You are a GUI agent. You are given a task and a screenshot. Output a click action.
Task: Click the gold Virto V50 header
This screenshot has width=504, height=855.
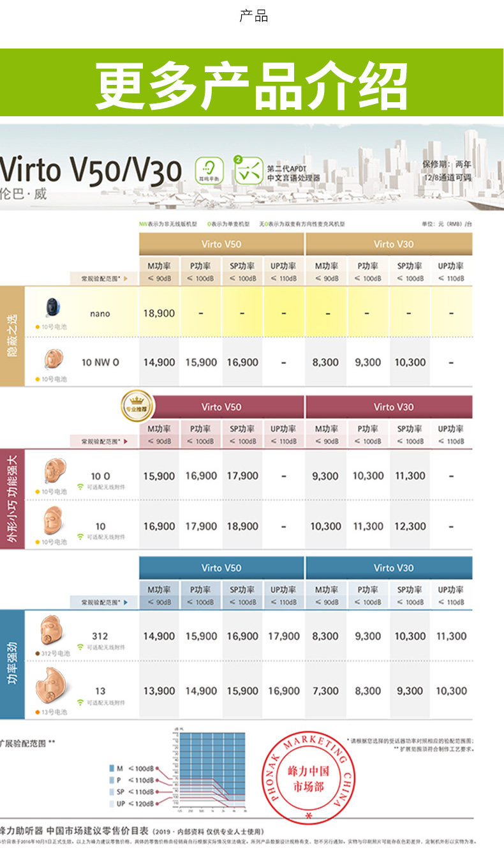click(x=221, y=244)
